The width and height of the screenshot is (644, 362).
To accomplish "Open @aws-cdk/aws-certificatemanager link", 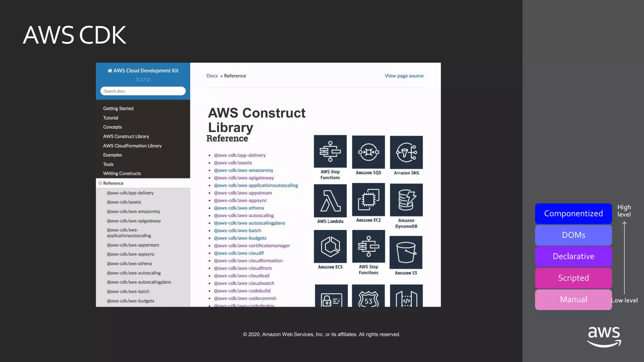I will point(252,246).
